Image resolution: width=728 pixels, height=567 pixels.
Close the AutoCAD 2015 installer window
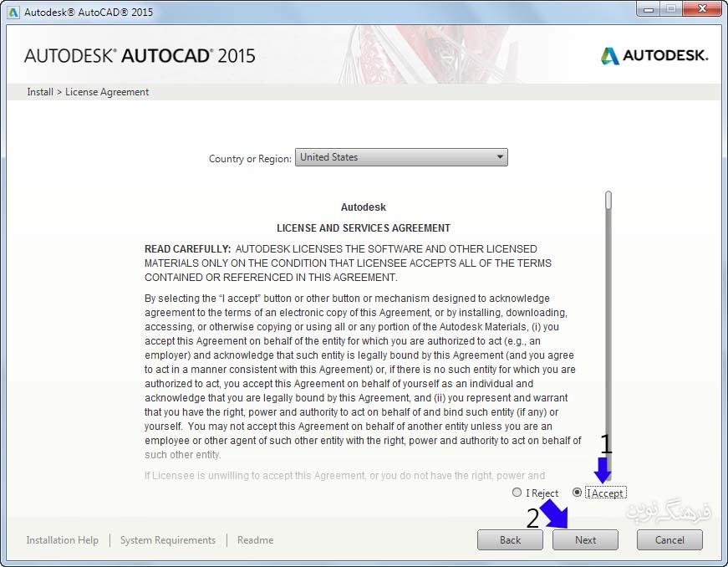pos(702,9)
